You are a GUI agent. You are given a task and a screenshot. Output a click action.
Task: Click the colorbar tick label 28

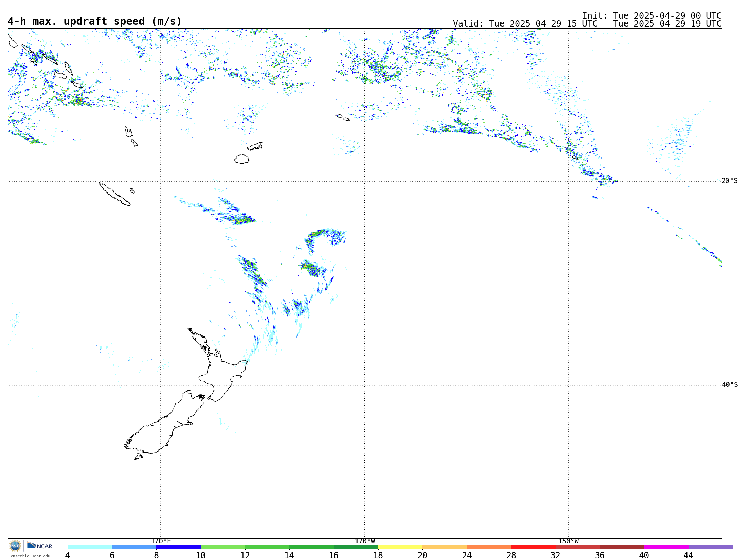tap(511, 556)
